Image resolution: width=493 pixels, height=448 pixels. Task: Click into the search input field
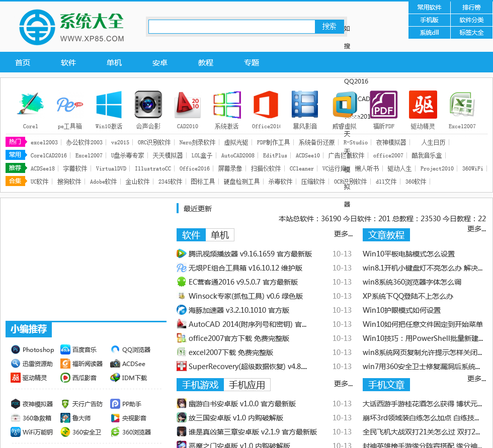[232, 26]
